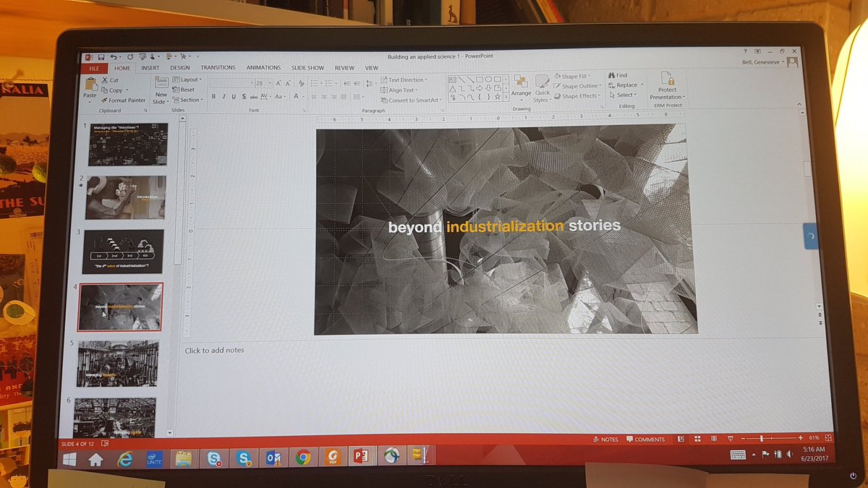Click the Paste clipboard icon
This screenshot has height=488, width=868.
point(90,82)
